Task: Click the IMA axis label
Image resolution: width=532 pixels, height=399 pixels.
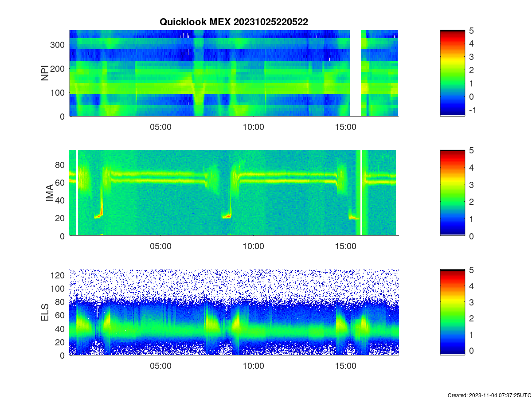Action: (x=50, y=193)
